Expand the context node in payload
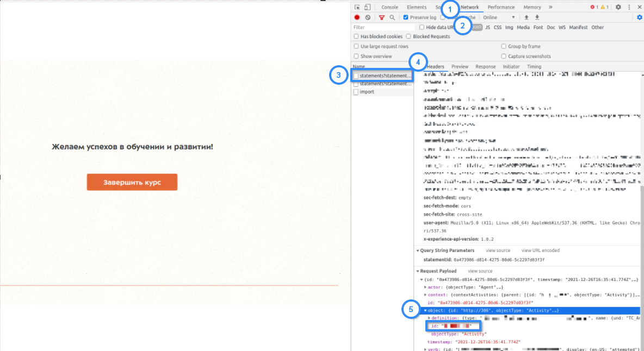This screenshot has height=351, width=644. [x=425, y=295]
